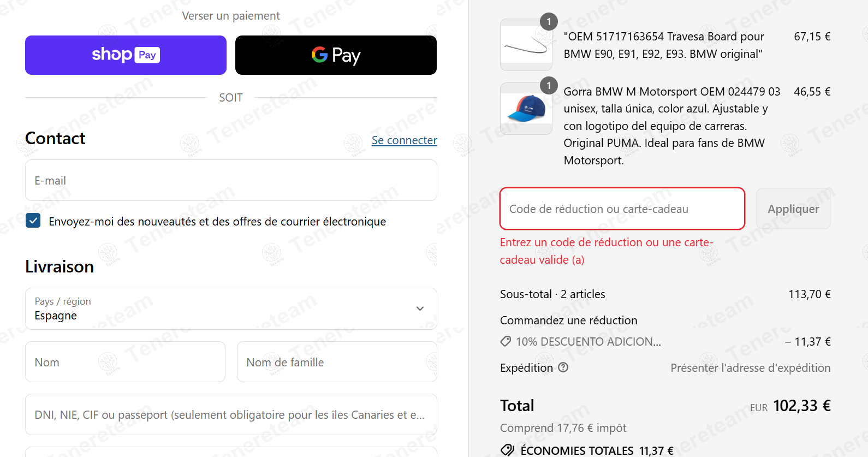Screen dimensions: 868x457
Task: Open the Expédition help icon
Action: click(563, 367)
